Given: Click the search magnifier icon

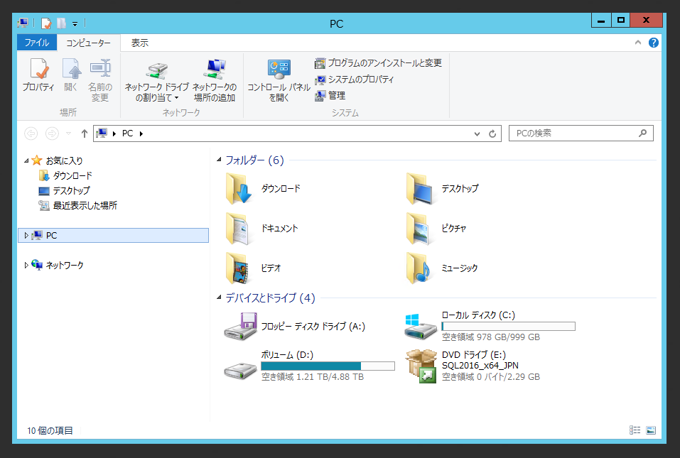Looking at the screenshot, I should click(643, 134).
